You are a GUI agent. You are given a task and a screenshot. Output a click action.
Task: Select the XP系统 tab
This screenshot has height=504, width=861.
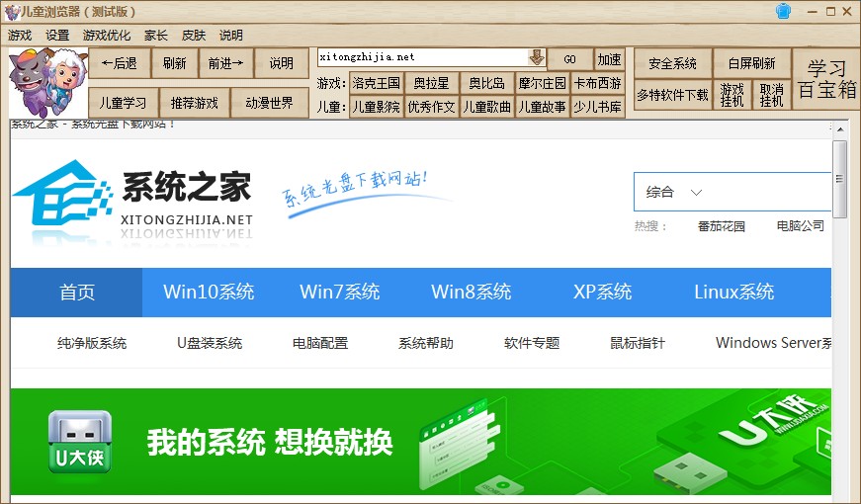tap(602, 293)
